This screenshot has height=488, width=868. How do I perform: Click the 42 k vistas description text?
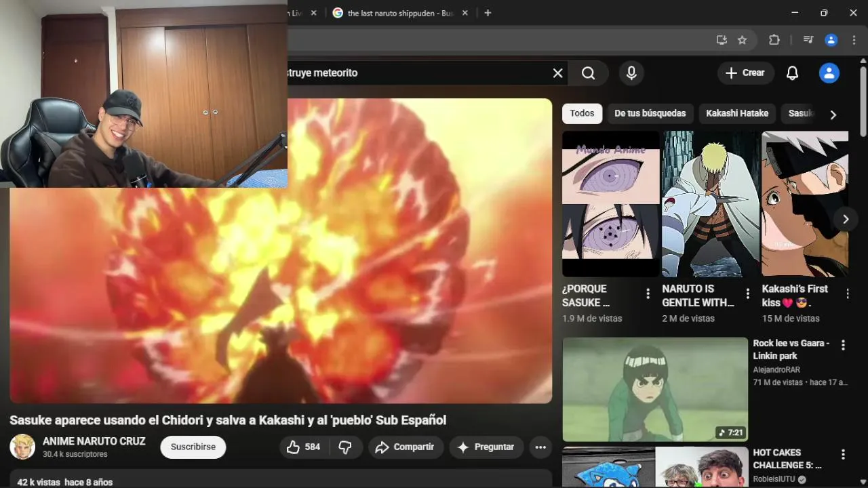point(65,482)
